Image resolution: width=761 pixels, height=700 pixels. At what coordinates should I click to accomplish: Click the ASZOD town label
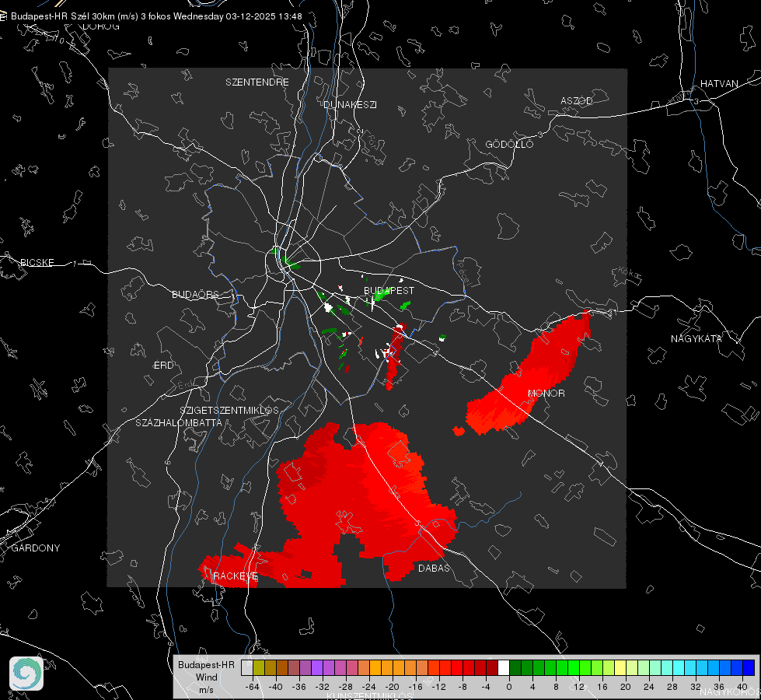pos(577,101)
